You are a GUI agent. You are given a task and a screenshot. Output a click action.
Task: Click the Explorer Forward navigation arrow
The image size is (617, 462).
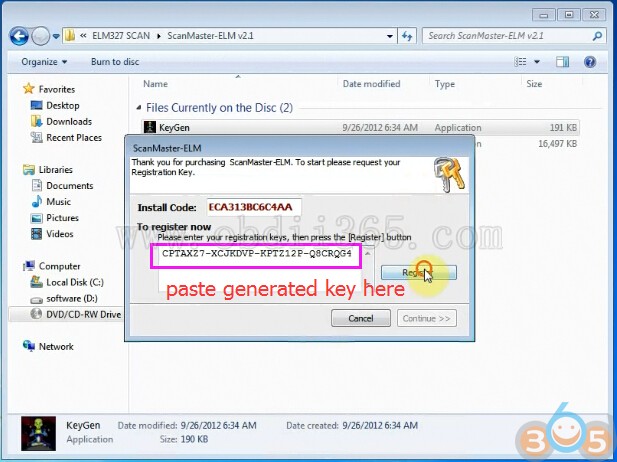(x=40, y=36)
